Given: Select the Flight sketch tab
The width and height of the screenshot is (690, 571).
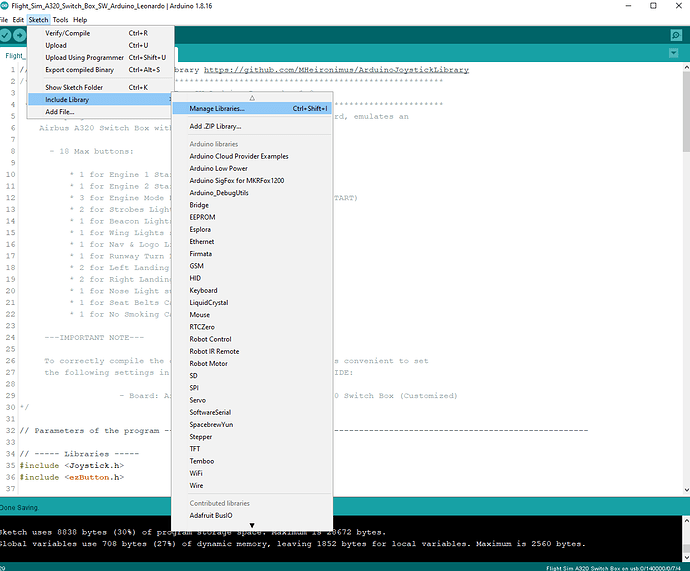Looking at the screenshot, I should [x=14, y=56].
